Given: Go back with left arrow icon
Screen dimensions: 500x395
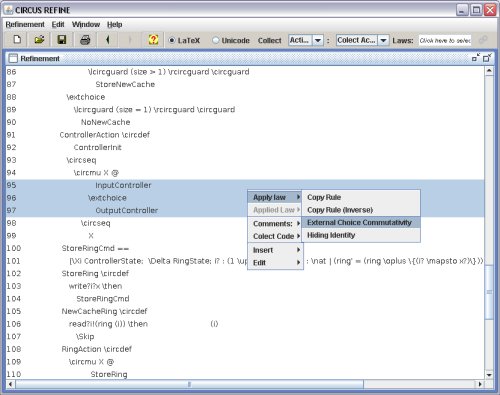Looking at the screenshot, I should coord(107,40).
